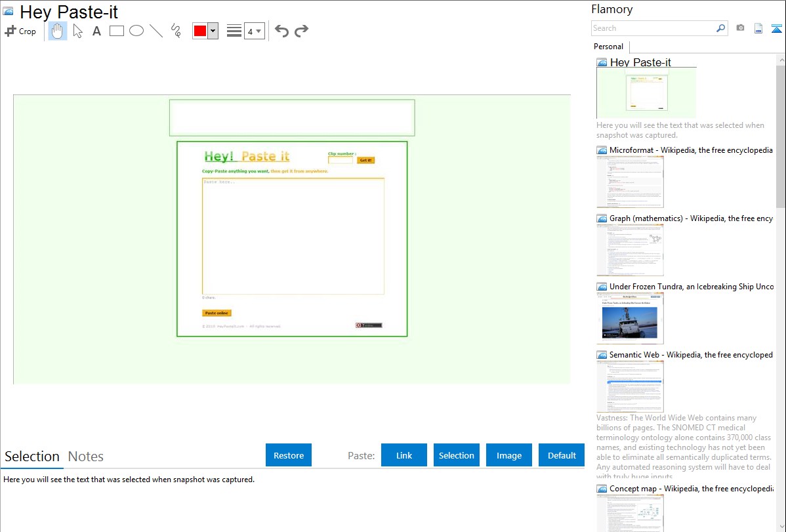
Task: Switch to the Personal tab
Action: point(609,47)
